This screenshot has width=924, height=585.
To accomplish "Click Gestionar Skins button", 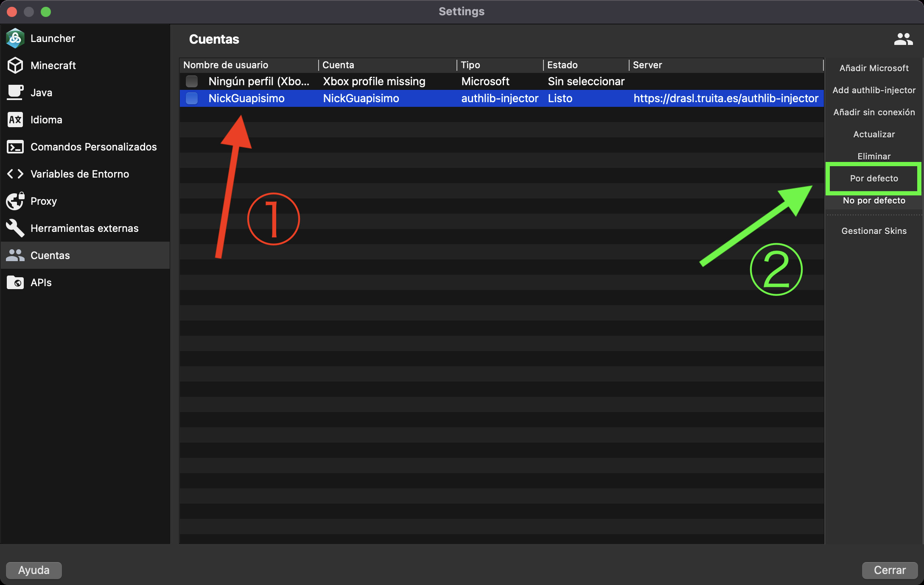I will pos(874,231).
